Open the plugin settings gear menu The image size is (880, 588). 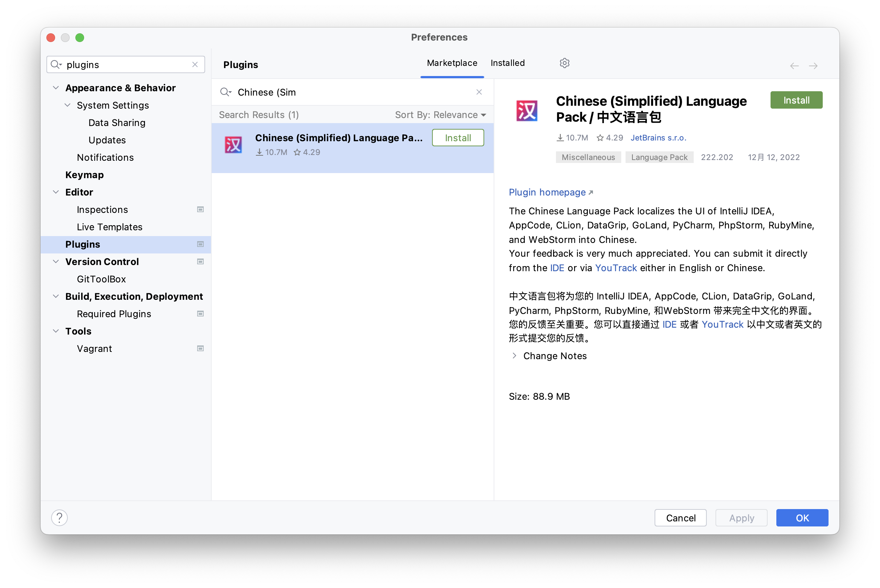(564, 63)
